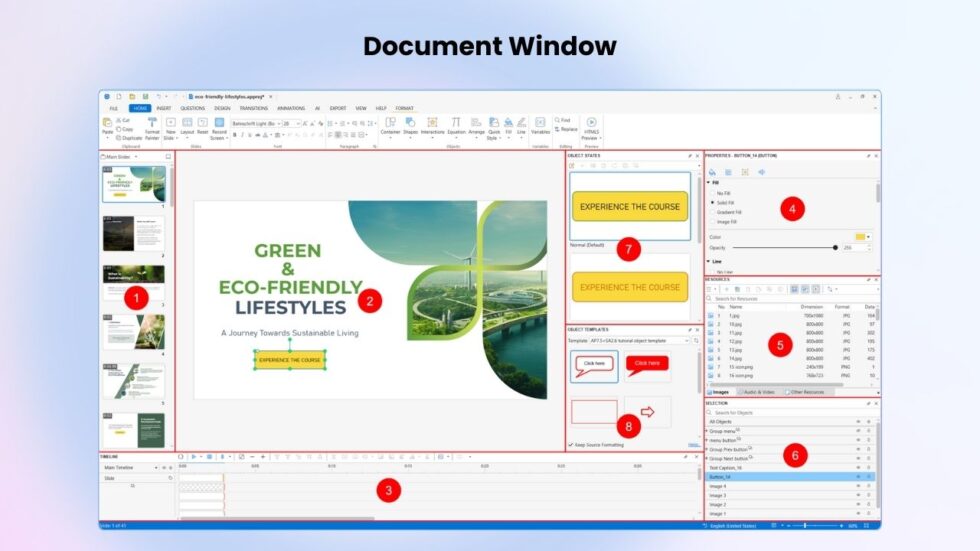Open the FILE menu

coord(114,109)
